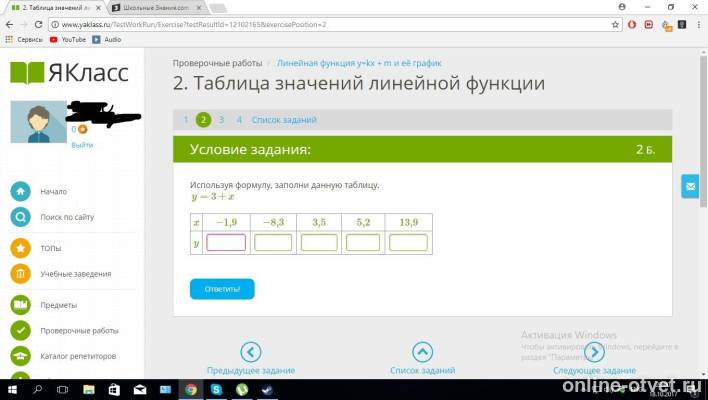Open the Начало home icon

[20, 191]
